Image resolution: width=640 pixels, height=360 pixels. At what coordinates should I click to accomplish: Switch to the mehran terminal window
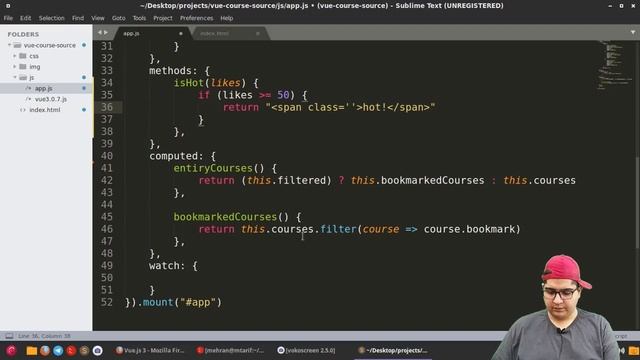coord(230,350)
